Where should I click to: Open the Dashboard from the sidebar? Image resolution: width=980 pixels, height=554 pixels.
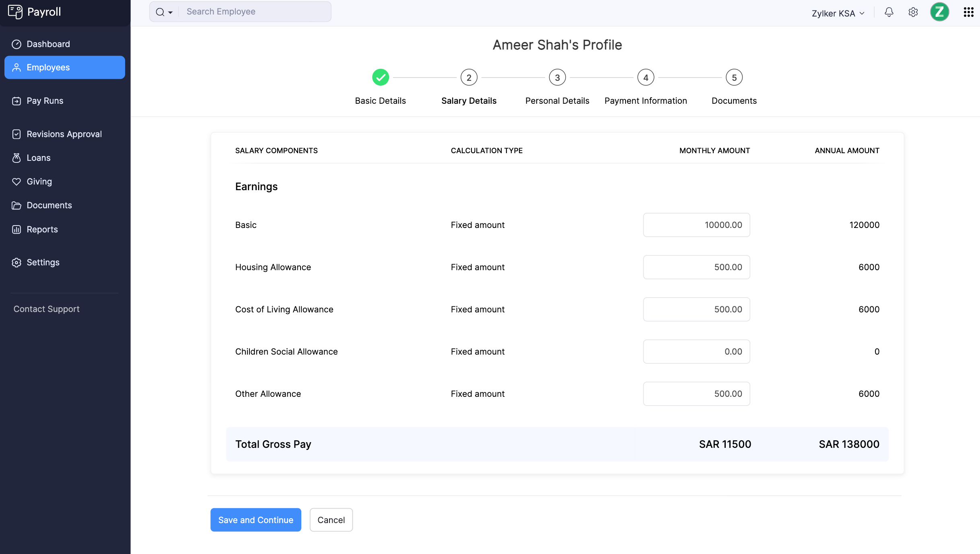click(48, 44)
